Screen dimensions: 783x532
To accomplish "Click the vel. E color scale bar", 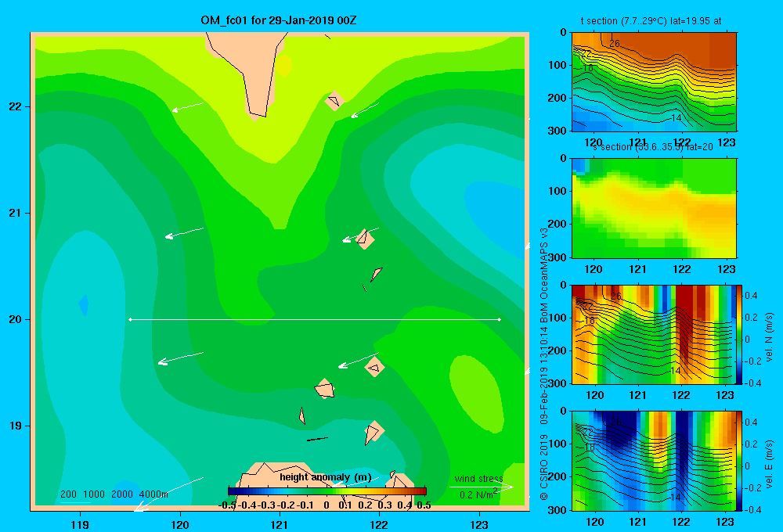I will pos(739,461).
